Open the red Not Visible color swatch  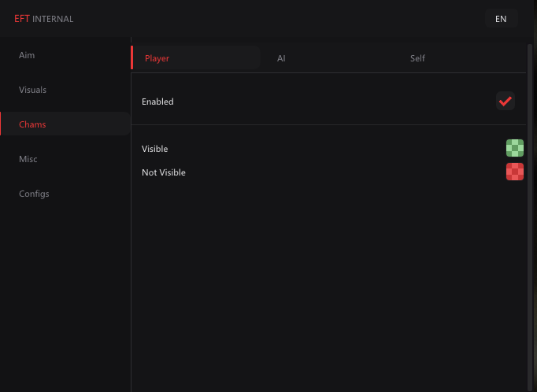[515, 172]
